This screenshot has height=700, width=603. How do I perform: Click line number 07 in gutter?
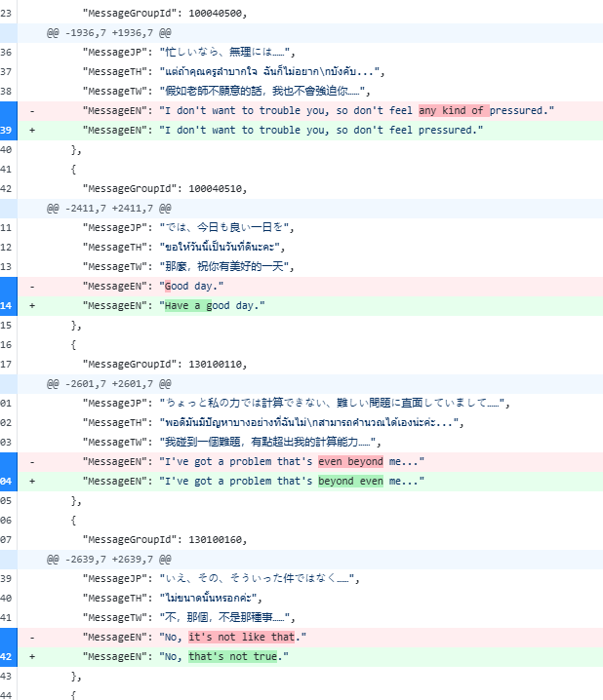coord(6,540)
